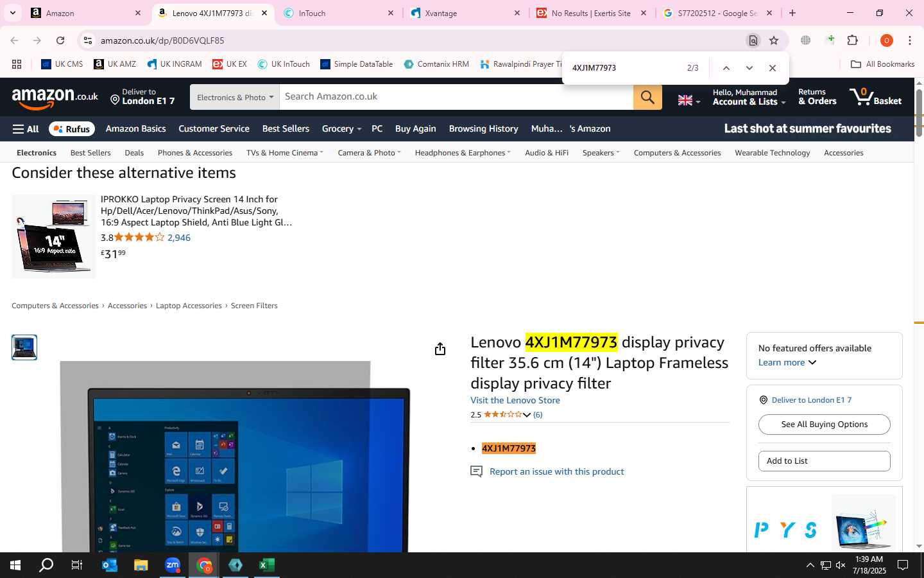The height and width of the screenshot is (578, 924).
Task: Open Account & Lists dropdown
Action: tap(748, 97)
